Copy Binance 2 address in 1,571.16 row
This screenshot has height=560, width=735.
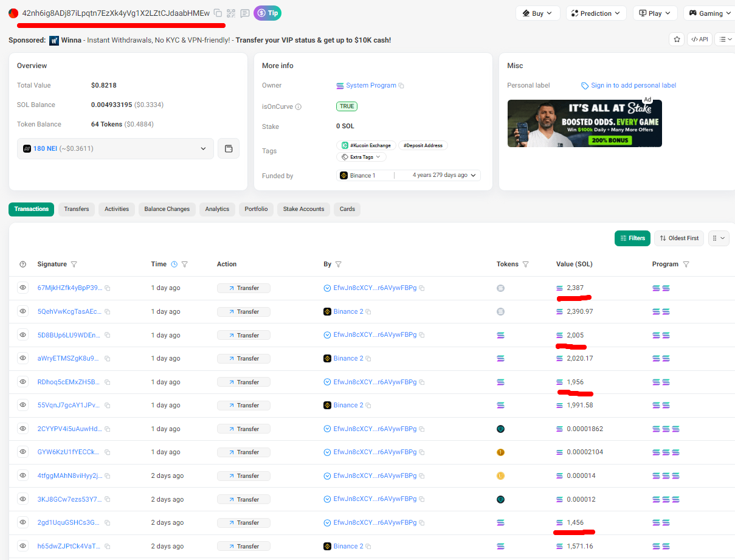[x=368, y=547]
